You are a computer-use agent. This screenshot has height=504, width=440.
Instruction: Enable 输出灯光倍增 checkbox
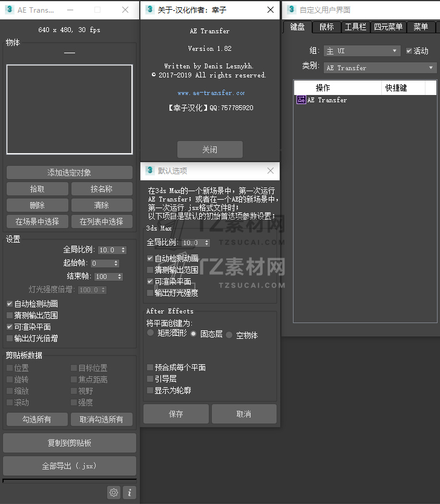point(10,338)
